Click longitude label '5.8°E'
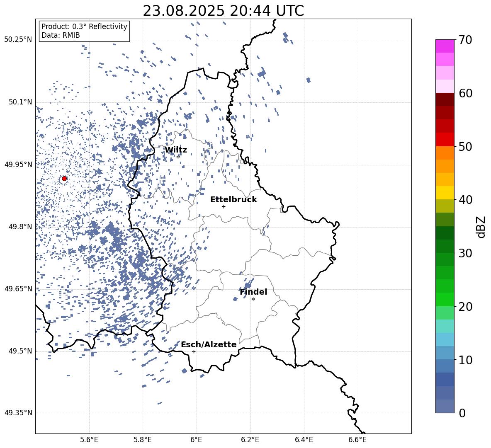The image size is (491, 448). point(143,440)
